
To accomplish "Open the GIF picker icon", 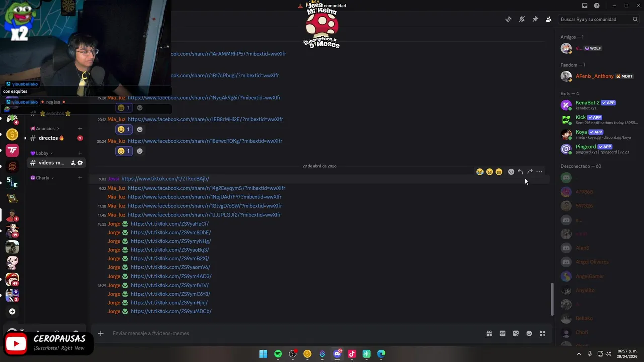I will [x=502, y=333].
